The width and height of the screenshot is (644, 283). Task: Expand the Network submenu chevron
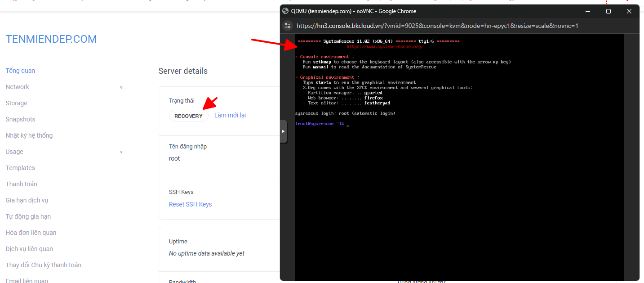pos(121,87)
